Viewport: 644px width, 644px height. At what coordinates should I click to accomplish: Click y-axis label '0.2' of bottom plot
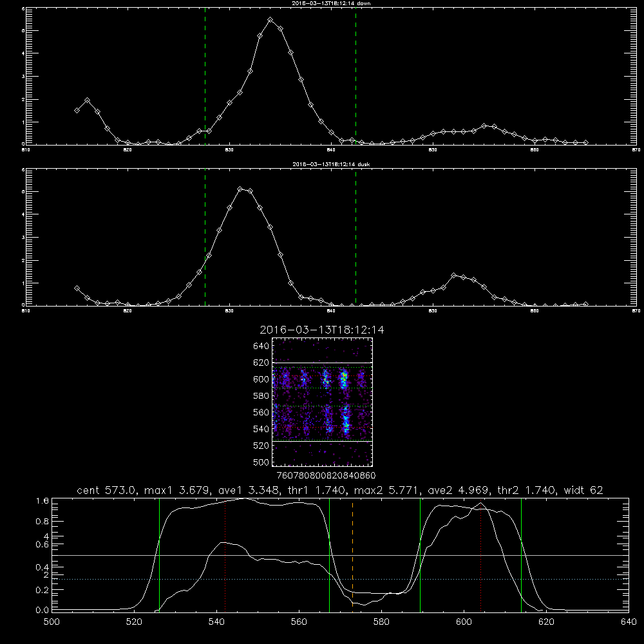[43, 590]
